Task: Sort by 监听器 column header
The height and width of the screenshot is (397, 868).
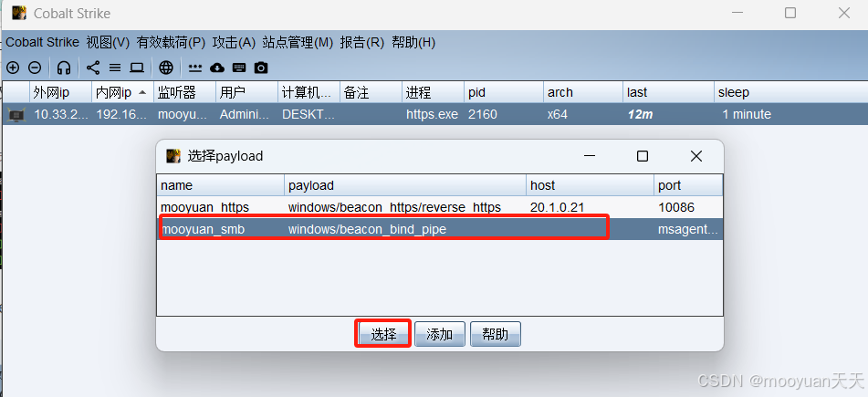Action: point(185,92)
